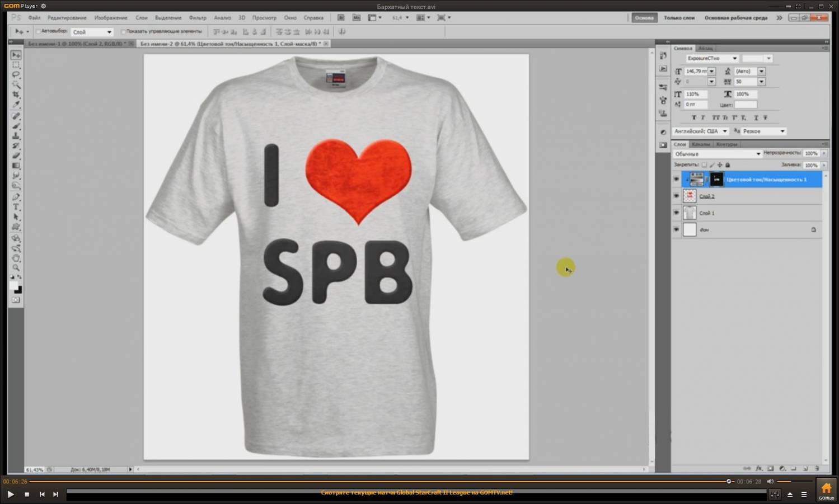
Task: Open the ExposureCTwo font family dropdown
Action: (734, 59)
